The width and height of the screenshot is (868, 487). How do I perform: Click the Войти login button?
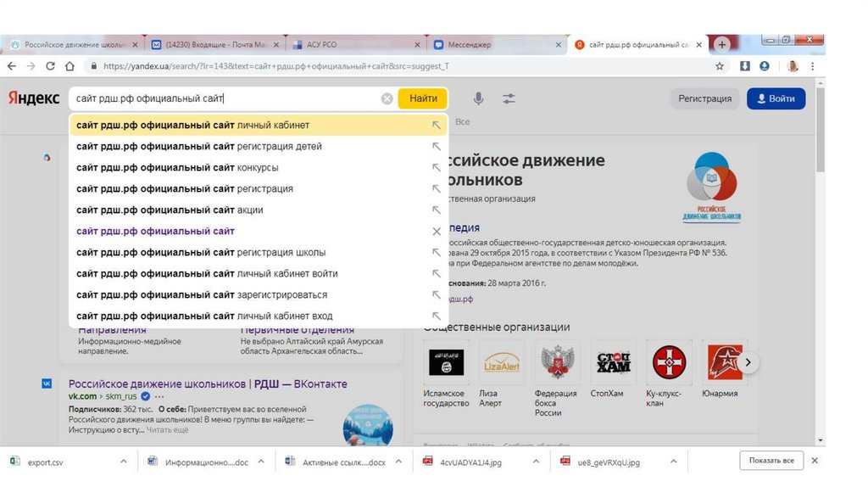click(x=776, y=98)
